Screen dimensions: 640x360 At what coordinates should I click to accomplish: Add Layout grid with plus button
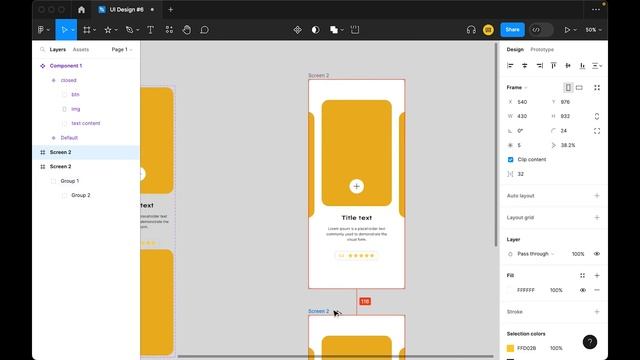point(597,218)
